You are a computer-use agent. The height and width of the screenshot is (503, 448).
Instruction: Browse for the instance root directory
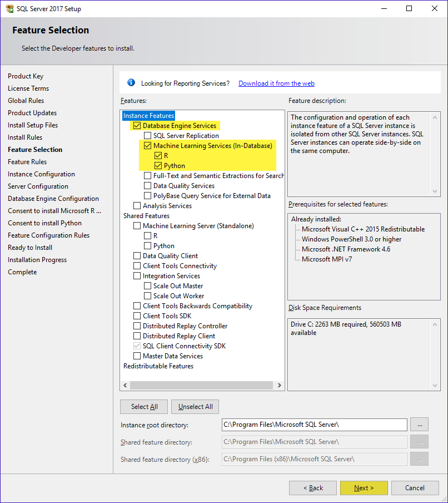tap(420, 425)
